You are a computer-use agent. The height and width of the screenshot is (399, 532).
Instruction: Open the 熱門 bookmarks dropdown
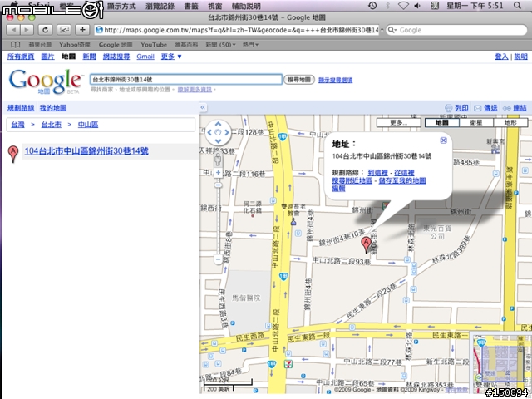tap(250, 44)
